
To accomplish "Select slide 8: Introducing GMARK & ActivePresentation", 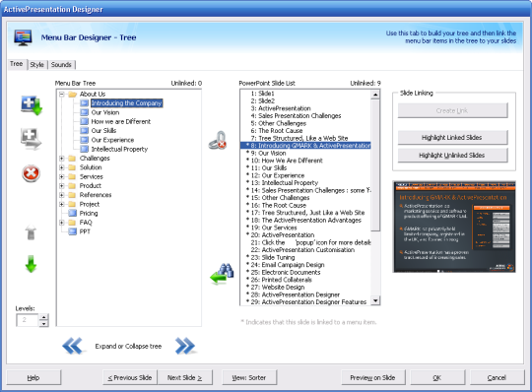I will click(x=305, y=146).
